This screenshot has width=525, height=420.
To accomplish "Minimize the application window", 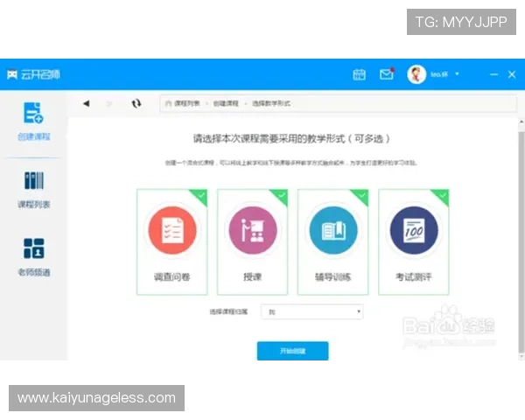I will pyautogui.click(x=493, y=74).
